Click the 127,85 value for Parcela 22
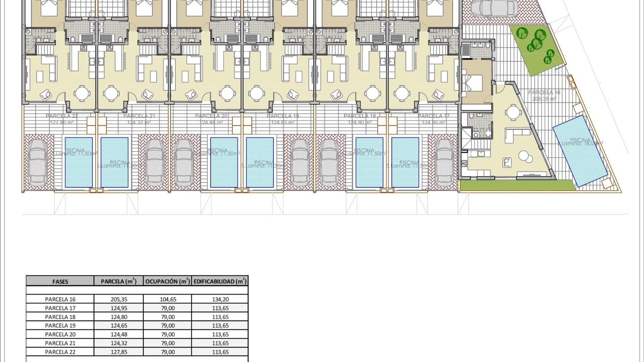644x362 pixels. click(x=119, y=352)
